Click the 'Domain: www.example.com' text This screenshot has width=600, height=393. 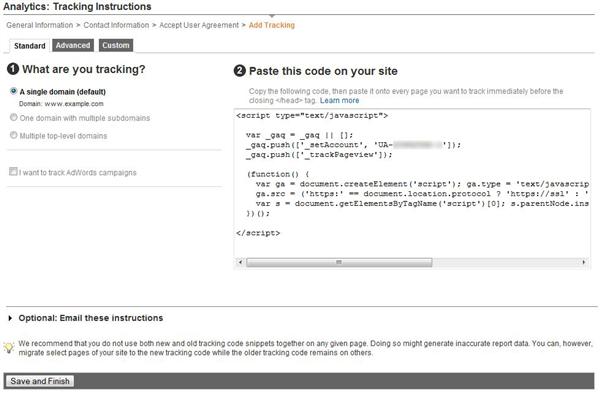click(61, 104)
